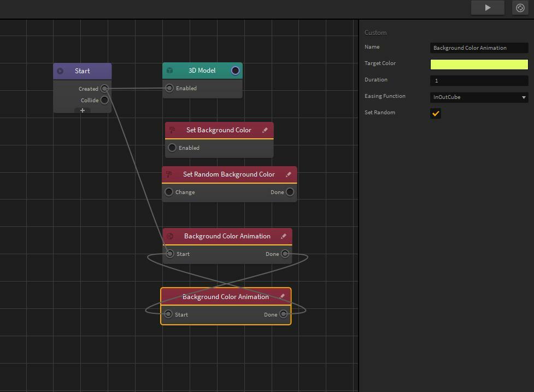This screenshot has width=534, height=392.
Task: Click the blue output toggle on 3D Model header
Action: tap(235, 70)
